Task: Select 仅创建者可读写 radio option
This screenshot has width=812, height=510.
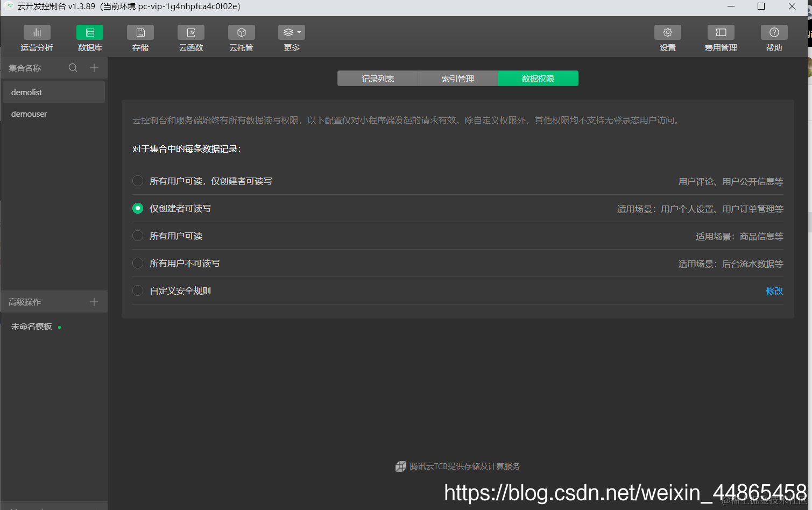Action: tap(138, 208)
